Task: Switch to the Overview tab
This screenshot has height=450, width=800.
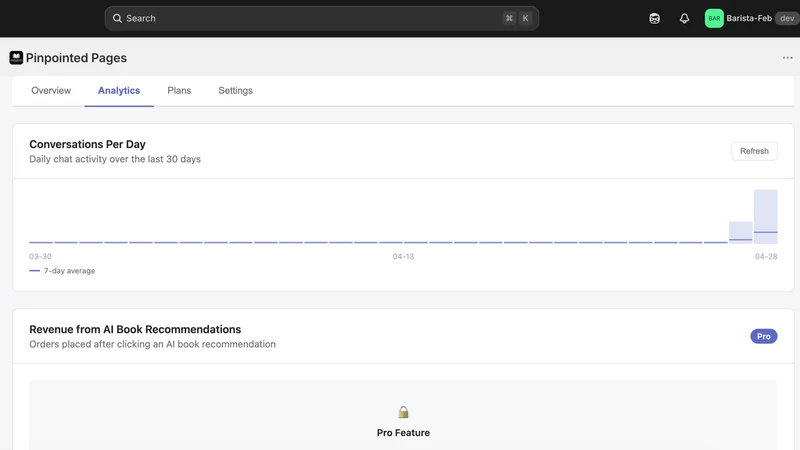Action: tap(51, 90)
